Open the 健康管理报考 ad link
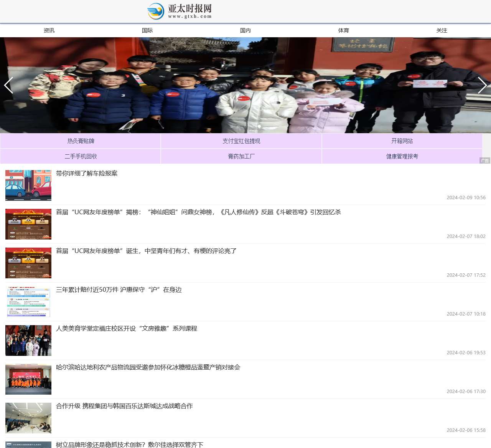491x448 pixels. click(x=402, y=156)
